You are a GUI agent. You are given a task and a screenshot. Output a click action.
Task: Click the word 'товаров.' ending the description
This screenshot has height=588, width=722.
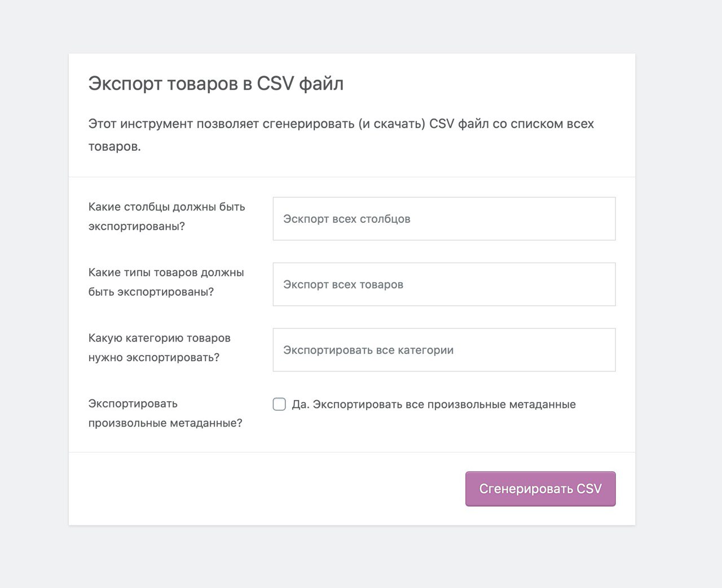(x=115, y=147)
